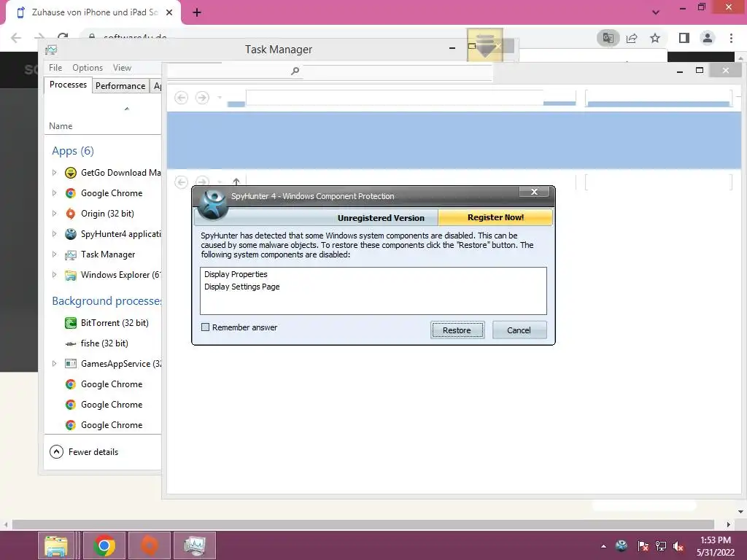The image size is (747, 560).
Task: Click the SpyHunter4 application process icon
Action: click(71, 234)
